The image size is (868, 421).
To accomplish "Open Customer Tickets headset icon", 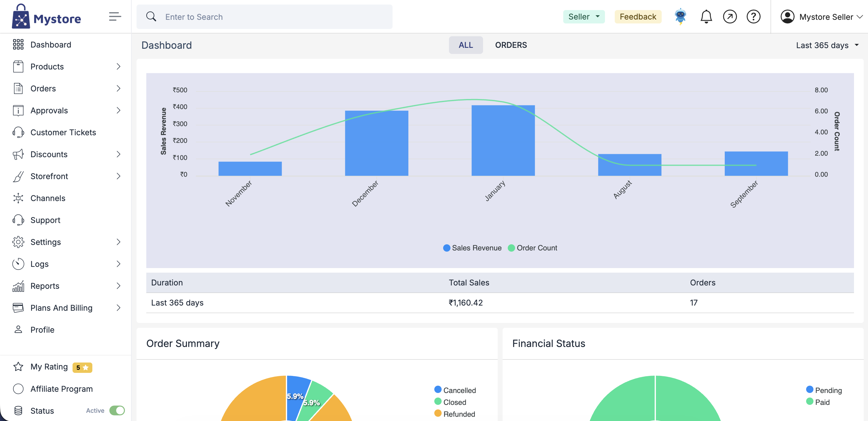I will (18, 133).
